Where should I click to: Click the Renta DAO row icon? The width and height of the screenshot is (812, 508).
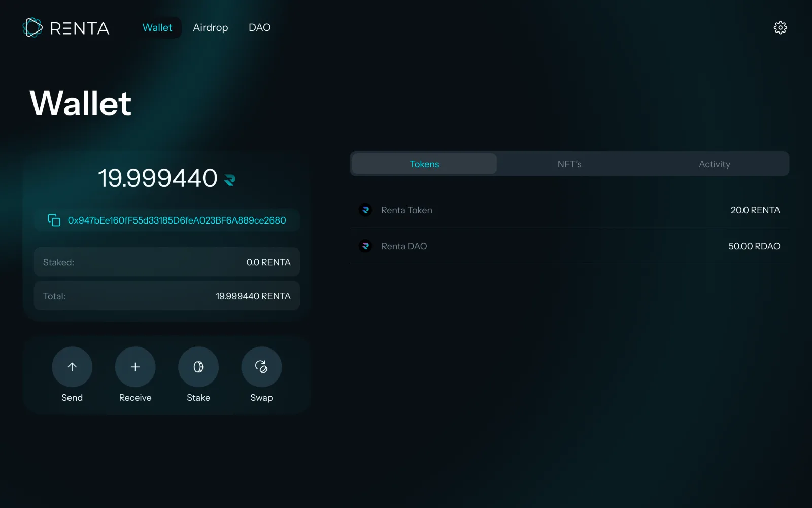point(365,246)
